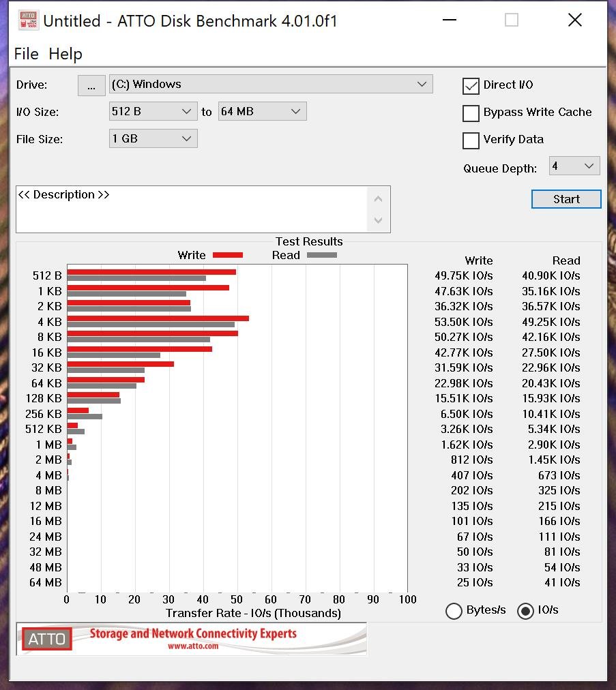Click the 512 B gray read bar
Image resolution: width=616 pixels, height=690 pixels.
[136, 278]
